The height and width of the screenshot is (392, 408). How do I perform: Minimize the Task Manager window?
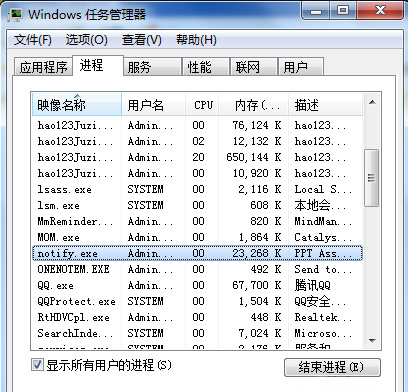coord(316,11)
